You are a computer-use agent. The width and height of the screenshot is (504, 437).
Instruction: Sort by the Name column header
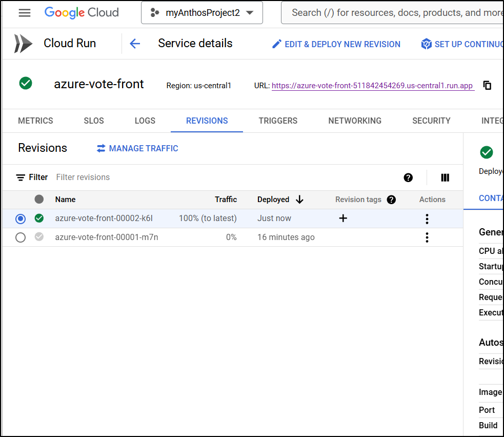point(65,200)
